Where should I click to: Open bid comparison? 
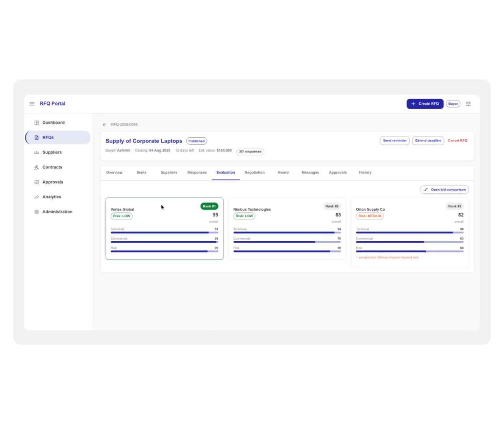(445, 190)
